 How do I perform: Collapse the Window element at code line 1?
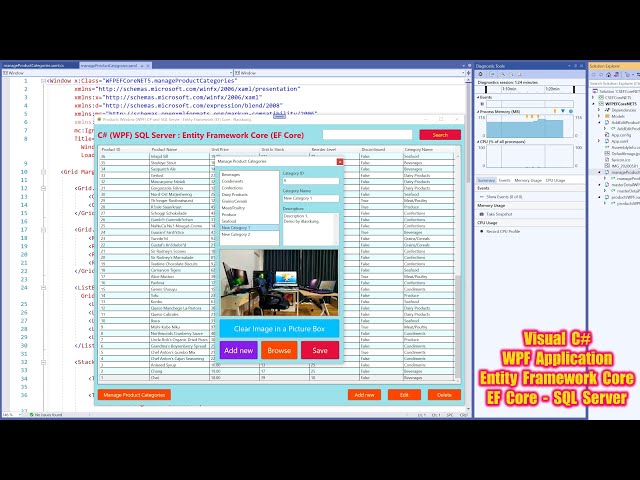tap(43, 81)
